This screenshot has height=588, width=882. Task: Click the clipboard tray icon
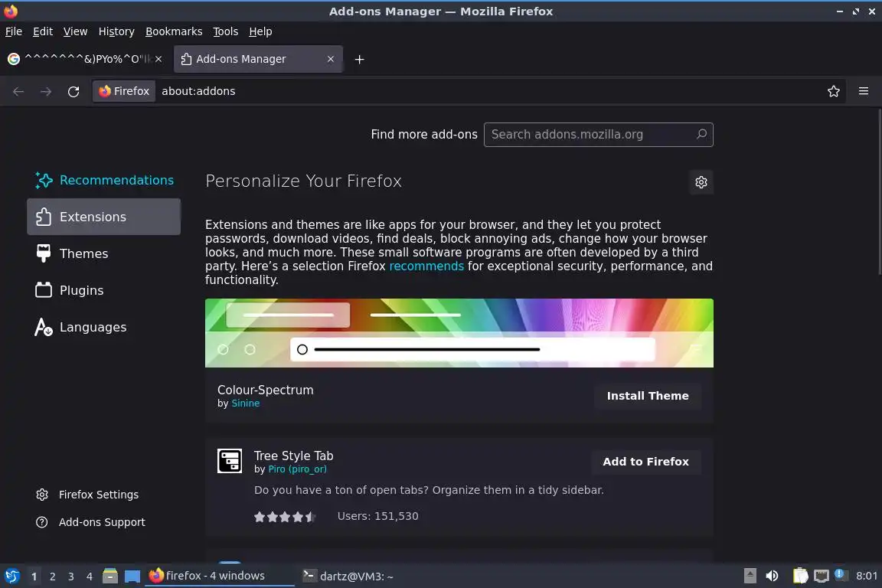coord(800,576)
